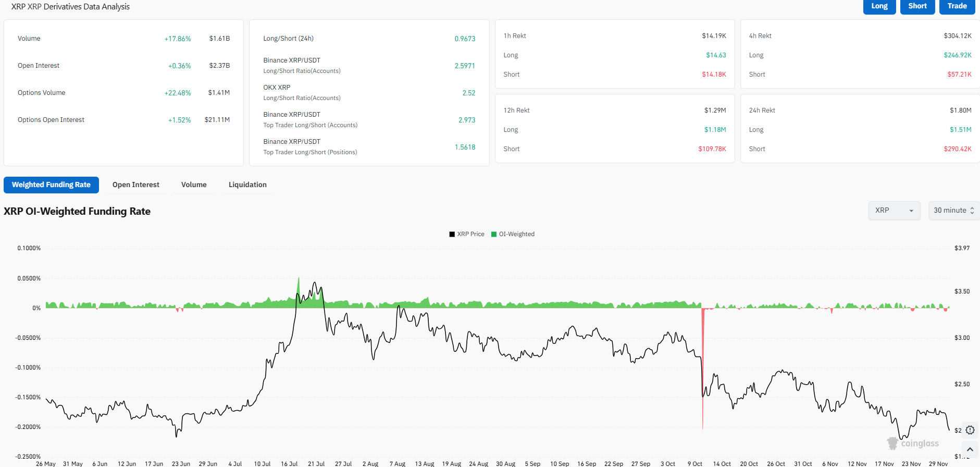The width and height of the screenshot is (980, 467).
Task: Toggle the XRP Price legend series
Action: click(x=467, y=234)
